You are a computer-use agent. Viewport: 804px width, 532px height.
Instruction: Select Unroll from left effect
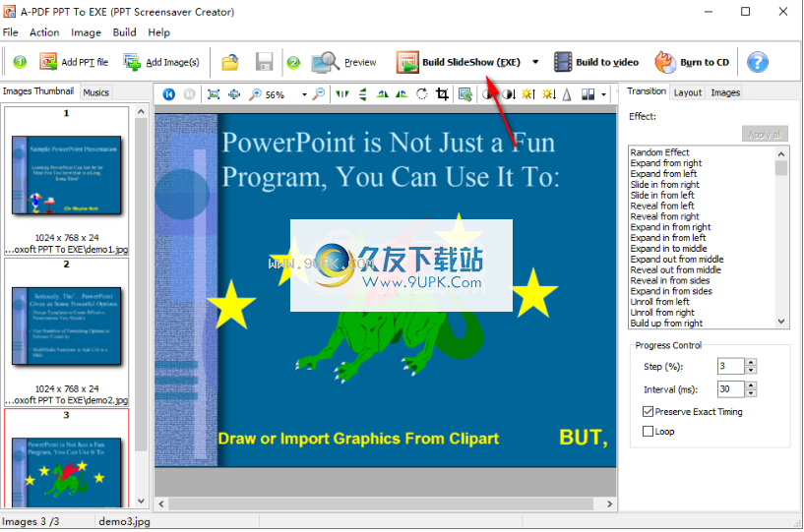(659, 302)
